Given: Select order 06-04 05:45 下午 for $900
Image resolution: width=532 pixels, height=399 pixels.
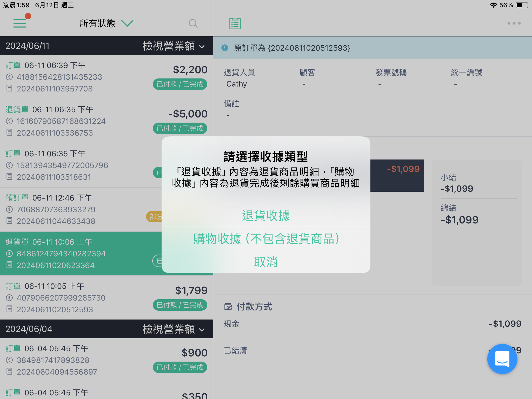Looking at the screenshot, I should 107,360.
